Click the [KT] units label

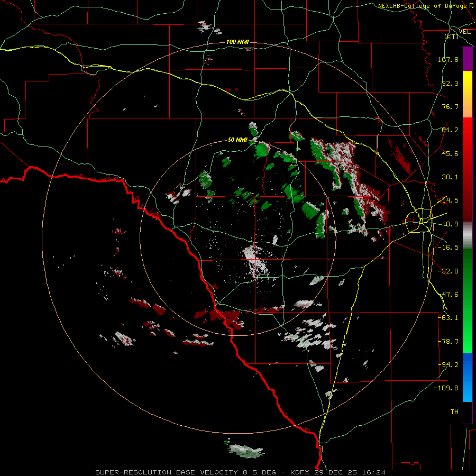click(x=452, y=36)
